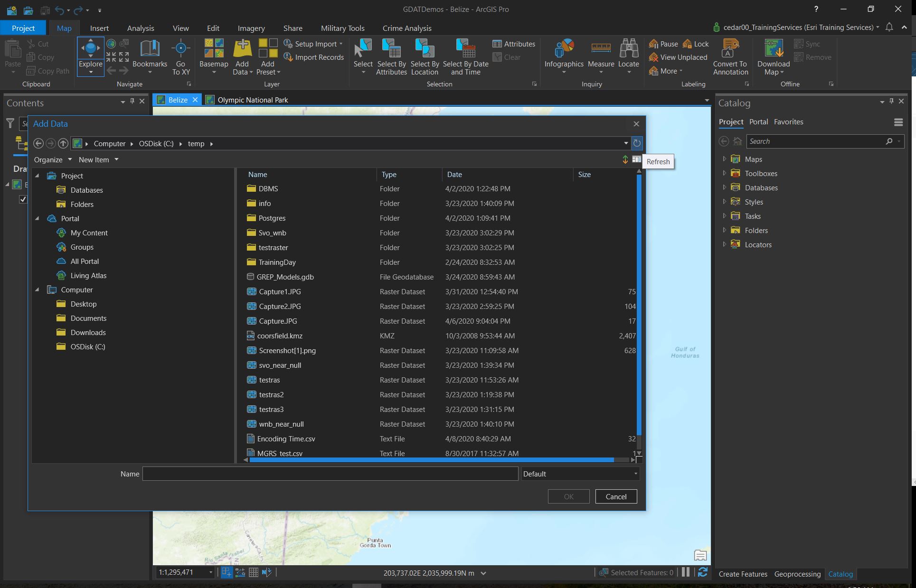916x588 pixels.
Task: Open the Imagery ribbon tab
Action: pyautogui.click(x=251, y=28)
